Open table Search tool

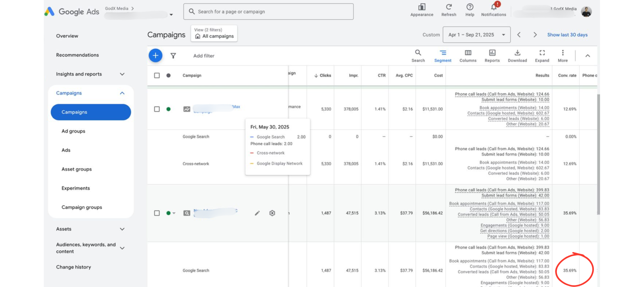tap(418, 56)
